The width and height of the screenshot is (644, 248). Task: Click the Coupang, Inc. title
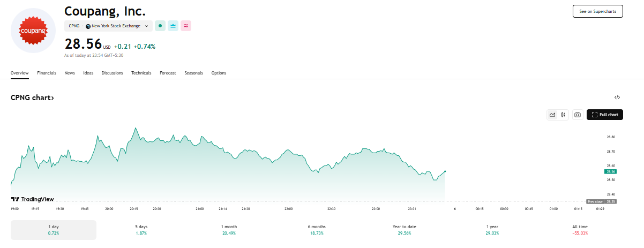click(x=105, y=10)
